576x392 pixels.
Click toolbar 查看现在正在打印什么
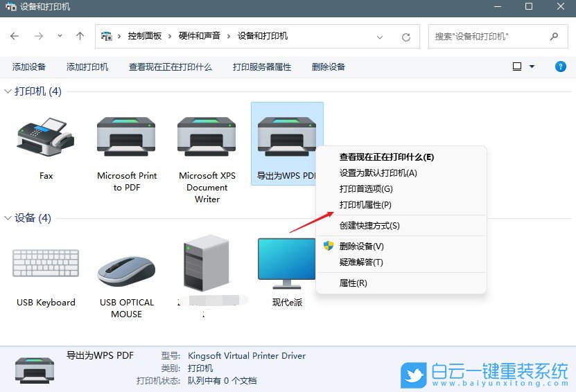click(171, 66)
